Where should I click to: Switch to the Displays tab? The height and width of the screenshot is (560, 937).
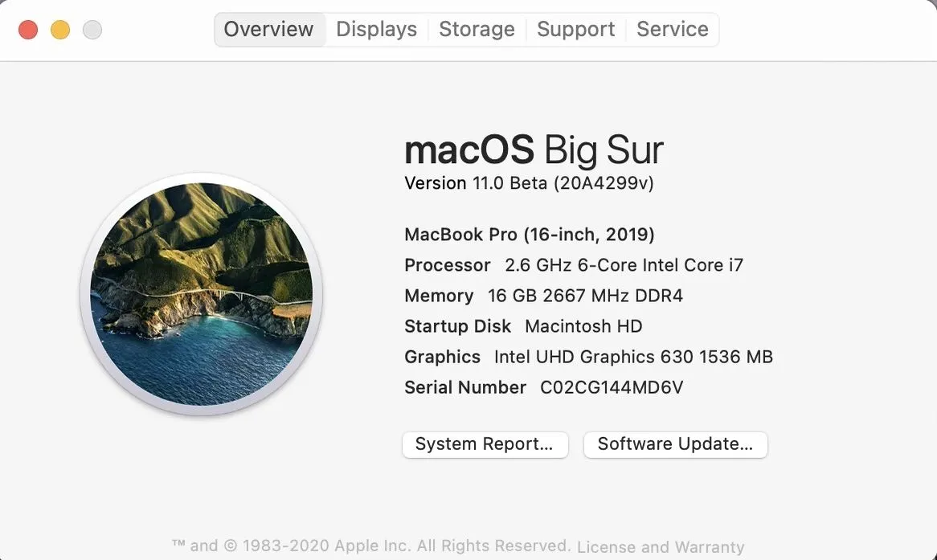pyautogui.click(x=376, y=30)
